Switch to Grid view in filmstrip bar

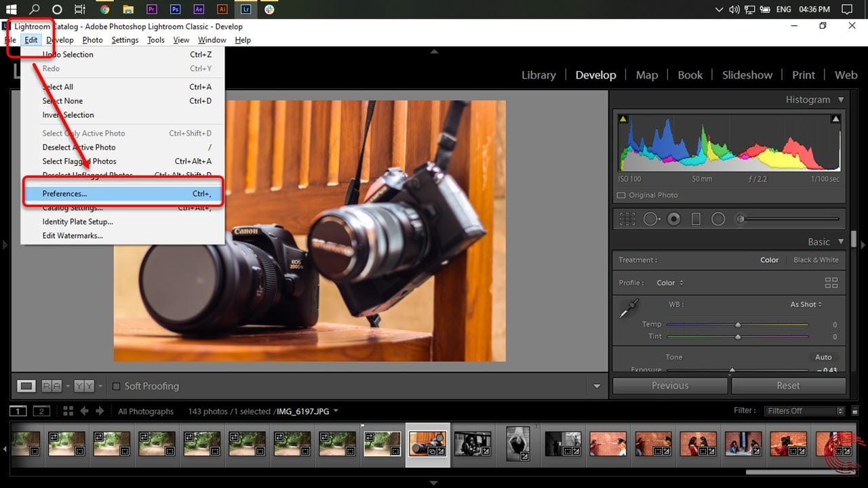[68, 411]
